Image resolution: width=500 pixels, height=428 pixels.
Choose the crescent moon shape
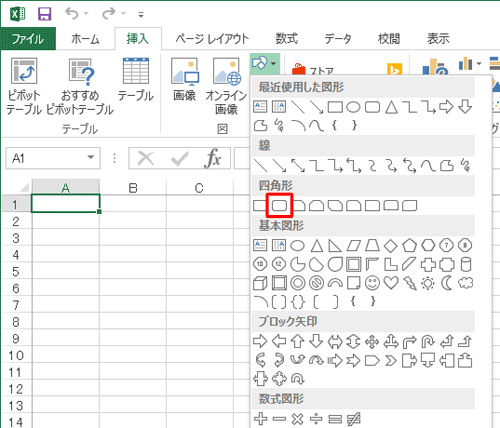click(447, 283)
